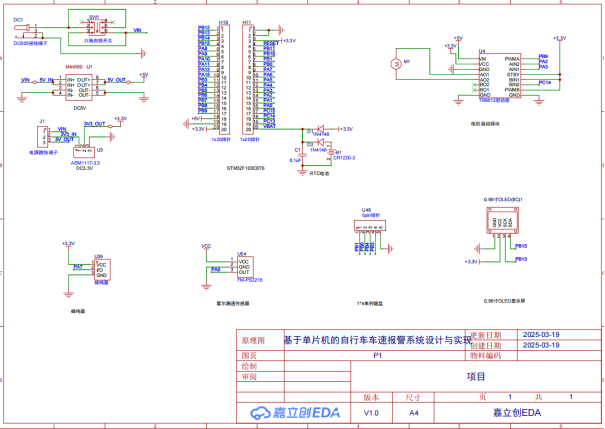605x429 pixels.
Task: Click the VBAT net label
Action: pos(270,126)
